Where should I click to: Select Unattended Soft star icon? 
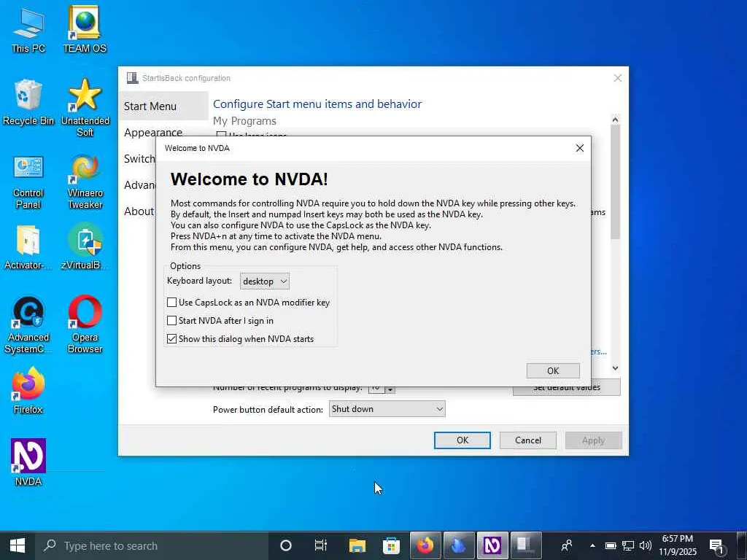(x=85, y=108)
